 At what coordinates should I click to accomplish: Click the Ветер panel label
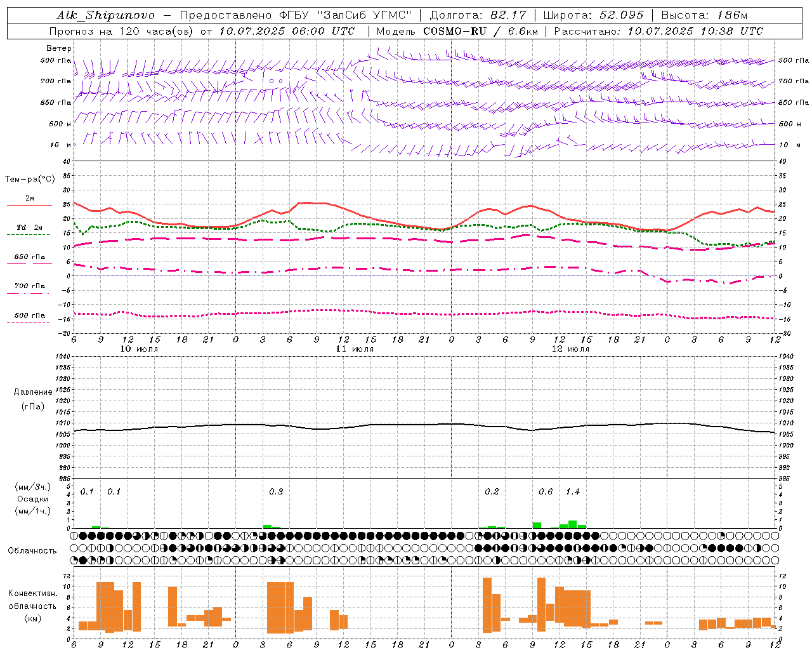pyautogui.click(x=59, y=48)
